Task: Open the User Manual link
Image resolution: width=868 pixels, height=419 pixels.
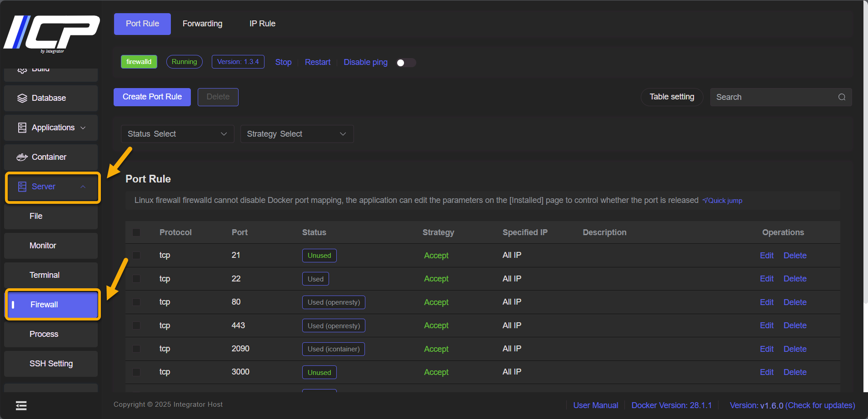Action: point(595,405)
